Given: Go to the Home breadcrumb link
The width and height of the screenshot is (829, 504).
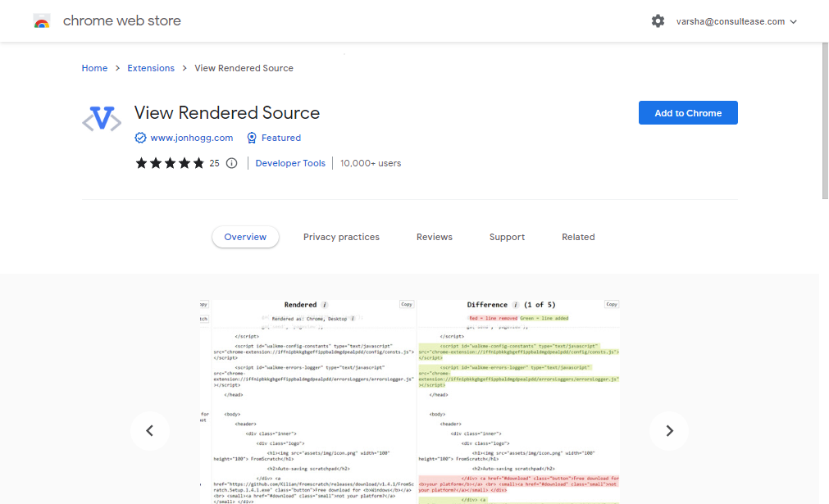Looking at the screenshot, I should [x=94, y=68].
